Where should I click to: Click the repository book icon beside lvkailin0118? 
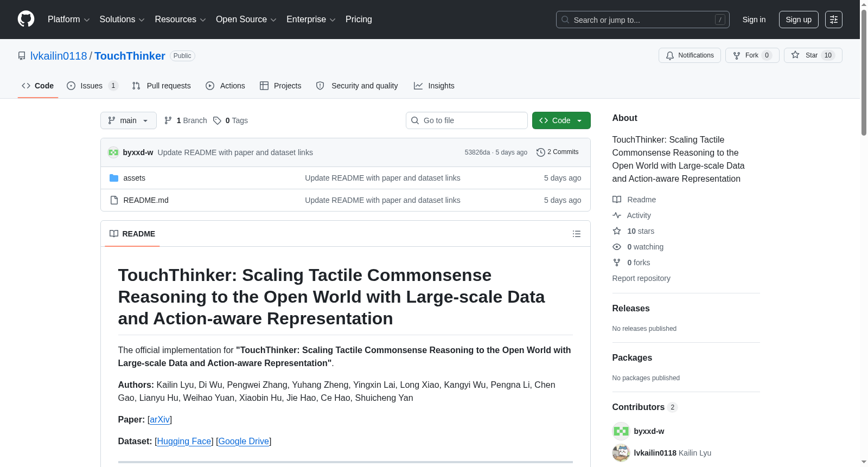[x=22, y=56]
